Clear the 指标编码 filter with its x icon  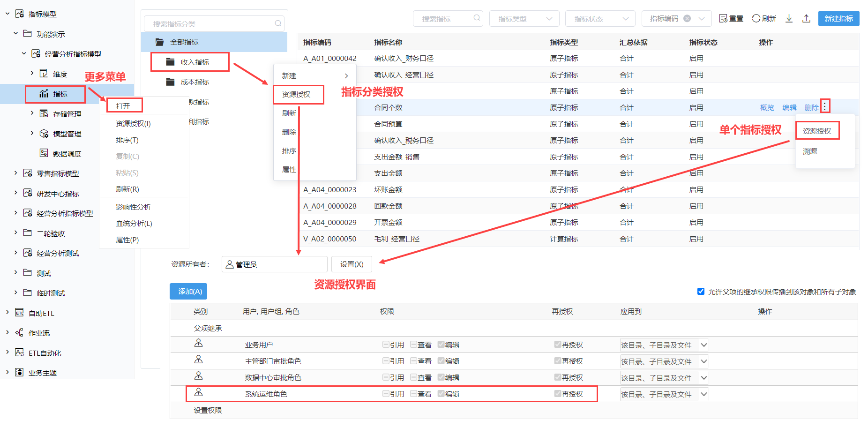[x=687, y=18]
